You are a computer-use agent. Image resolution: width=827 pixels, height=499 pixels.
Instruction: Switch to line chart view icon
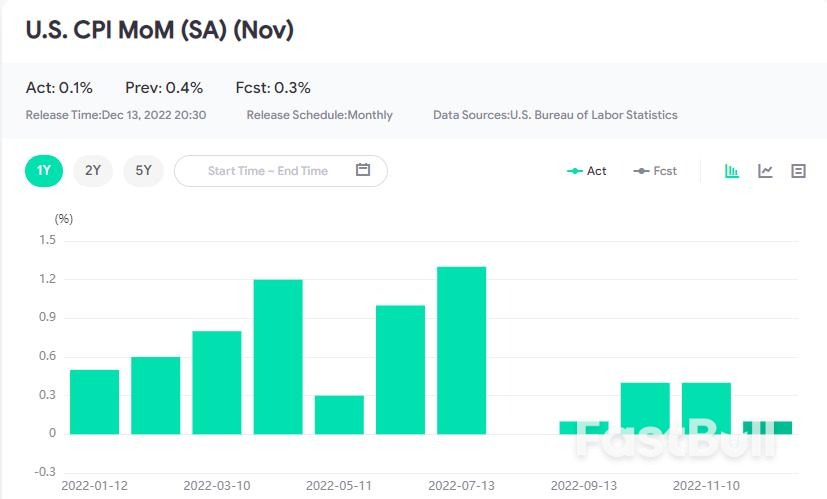(x=765, y=171)
